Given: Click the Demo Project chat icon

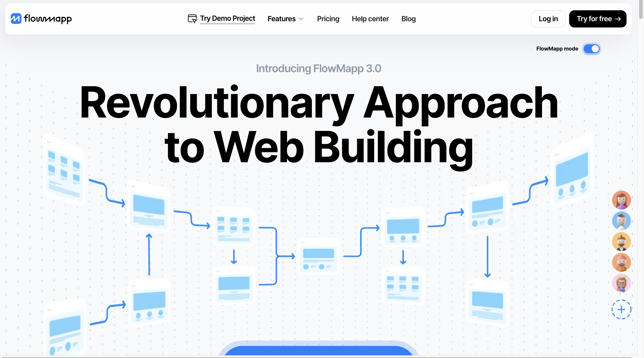Looking at the screenshot, I should click(192, 19).
